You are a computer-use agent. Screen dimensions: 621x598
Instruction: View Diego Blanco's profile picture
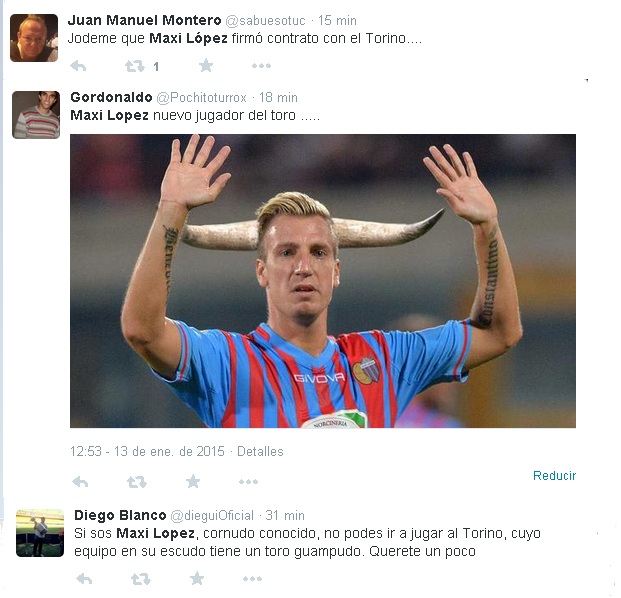pyautogui.click(x=40, y=533)
